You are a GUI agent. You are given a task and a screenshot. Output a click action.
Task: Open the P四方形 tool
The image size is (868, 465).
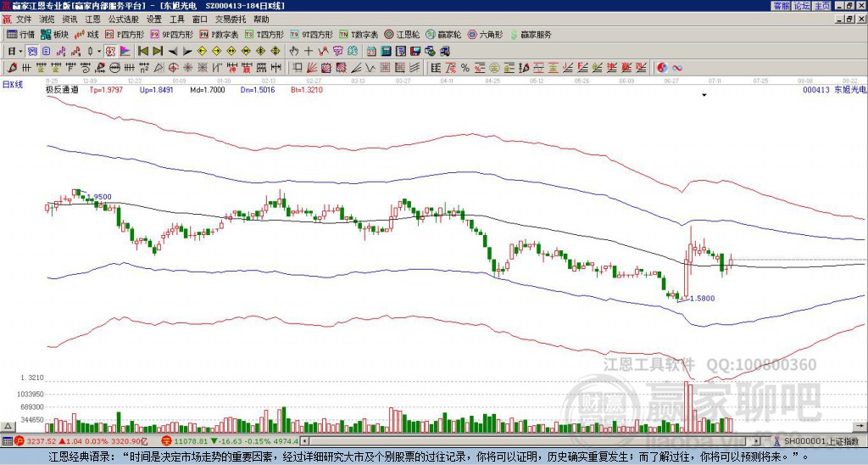125,34
